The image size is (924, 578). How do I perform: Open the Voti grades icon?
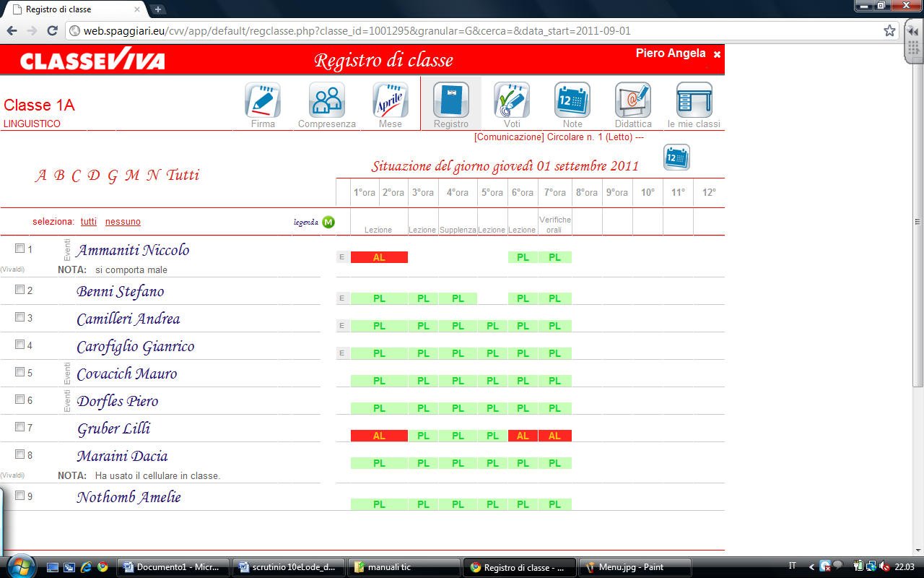point(512,100)
